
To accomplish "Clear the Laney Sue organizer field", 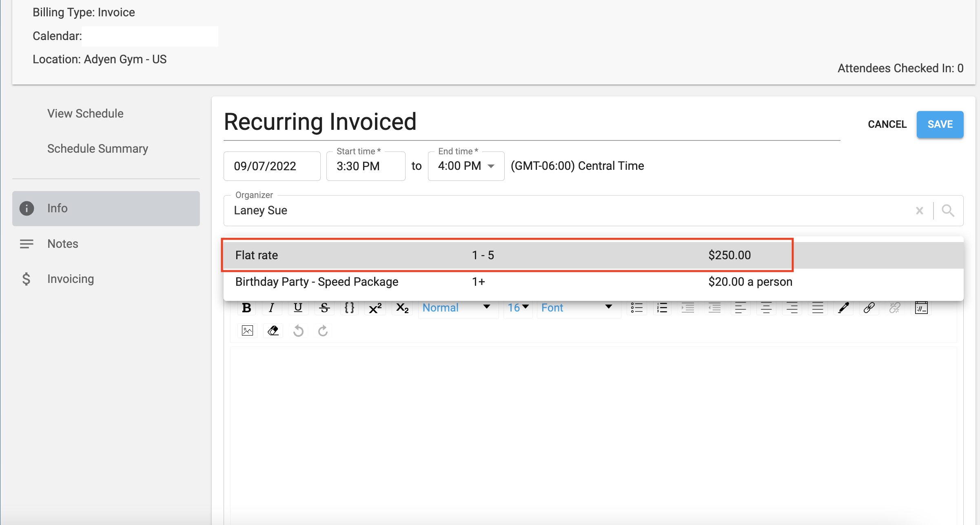I will point(919,211).
